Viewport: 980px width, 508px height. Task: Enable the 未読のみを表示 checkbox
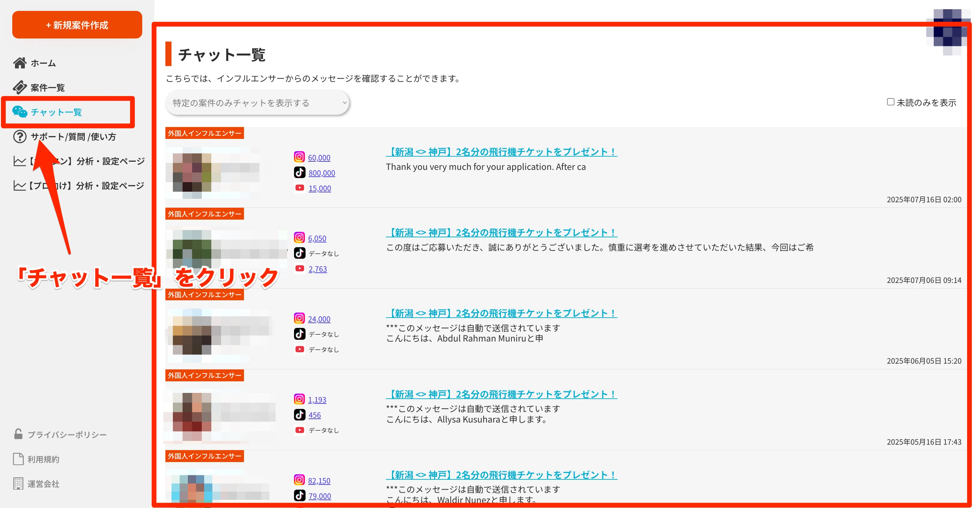coord(890,102)
